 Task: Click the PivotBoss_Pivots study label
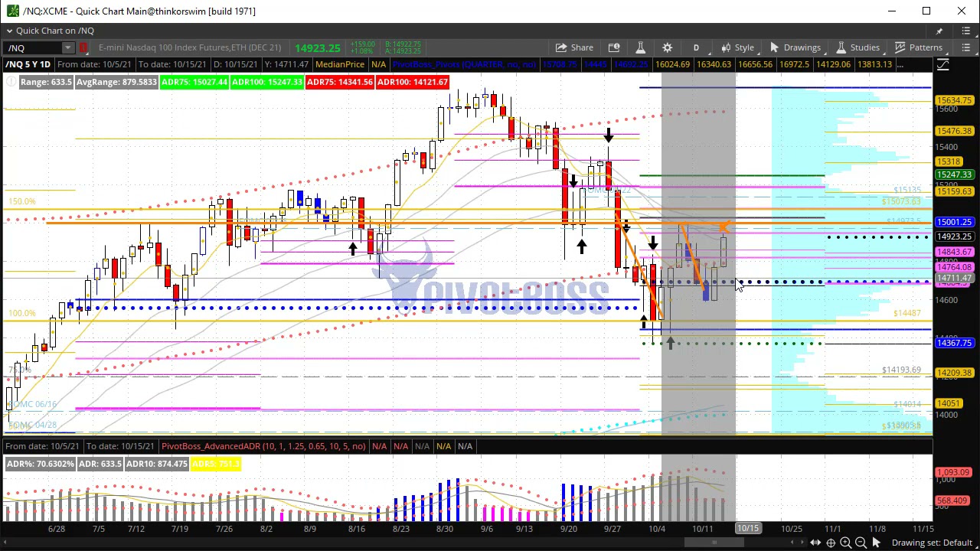pos(463,64)
